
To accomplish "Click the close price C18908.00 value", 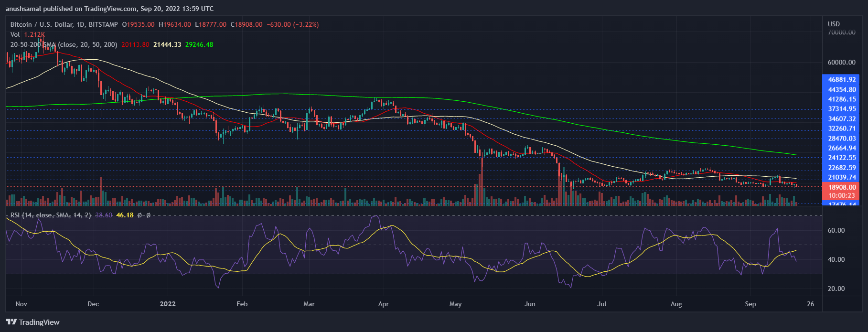I will [x=246, y=24].
